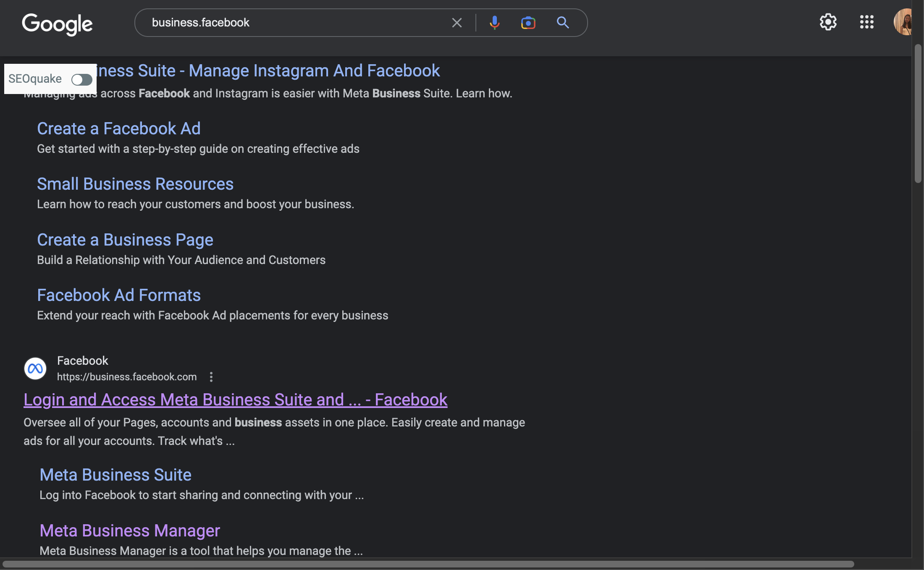
Task: Open Google settings gear icon
Action: (828, 22)
